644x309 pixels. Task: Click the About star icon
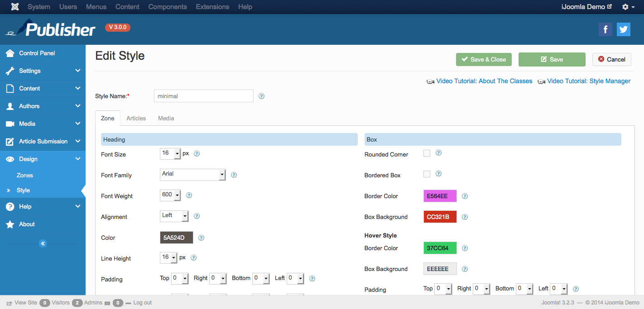10,224
